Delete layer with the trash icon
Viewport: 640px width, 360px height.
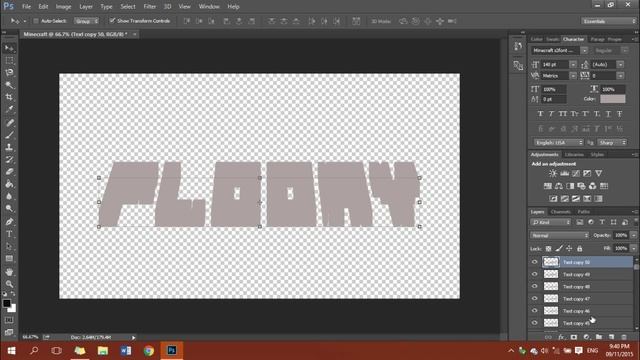(624, 337)
